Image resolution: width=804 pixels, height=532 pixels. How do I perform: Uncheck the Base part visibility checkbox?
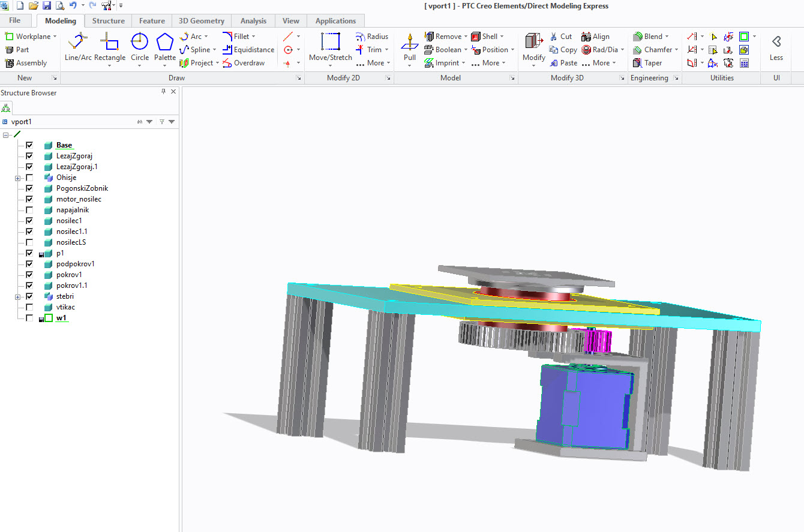[29, 145]
